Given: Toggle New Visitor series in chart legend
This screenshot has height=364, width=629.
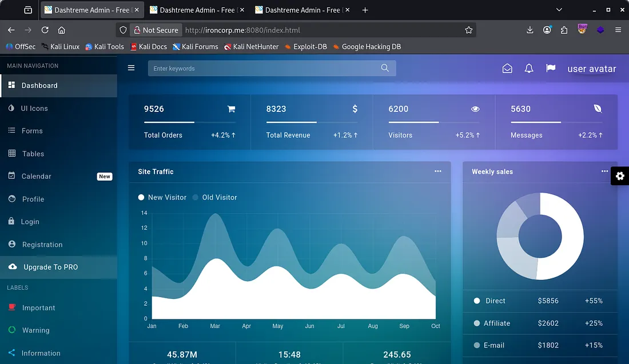Looking at the screenshot, I should [x=162, y=197].
